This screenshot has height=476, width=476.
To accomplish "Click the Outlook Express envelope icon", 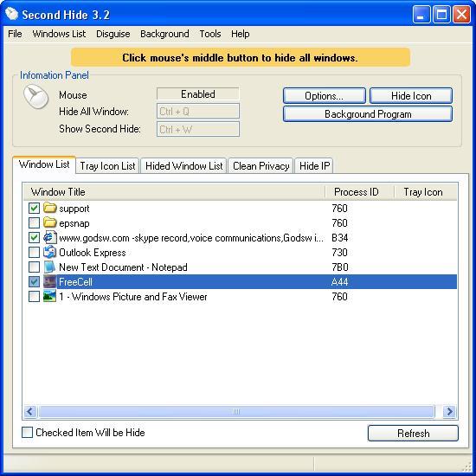I will pyautogui.click(x=50, y=252).
